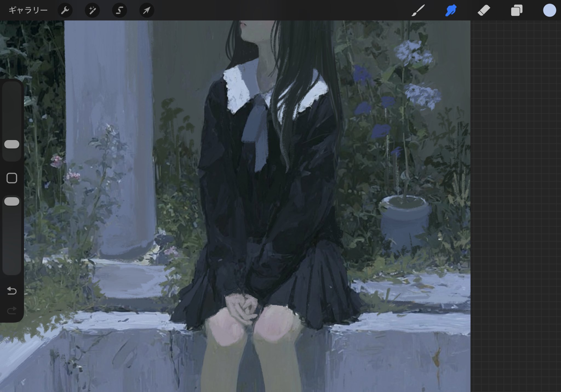This screenshot has height=392, width=561.
Task: Activate the Selection S-shaped tool
Action: pyautogui.click(x=119, y=10)
